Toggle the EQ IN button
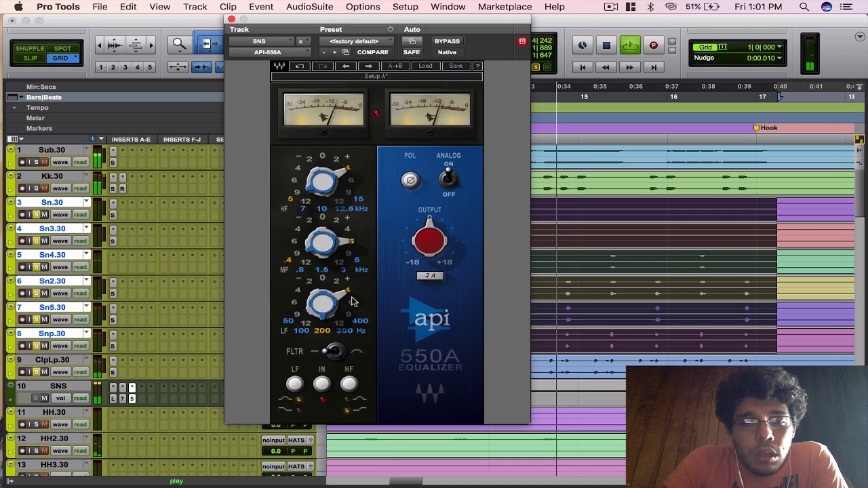The height and width of the screenshot is (488, 868). (x=322, y=384)
